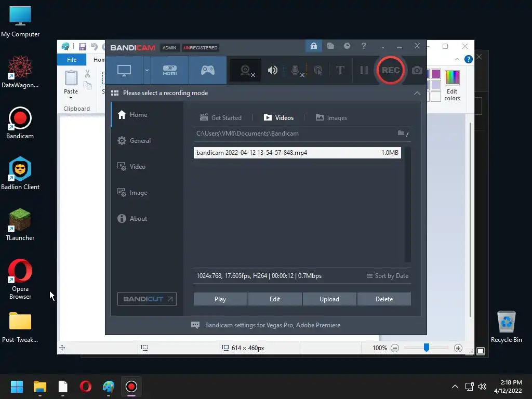Click the Copy icon in Paint
The height and width of the screenshot is (399, 532).
[x=87, y=85]
